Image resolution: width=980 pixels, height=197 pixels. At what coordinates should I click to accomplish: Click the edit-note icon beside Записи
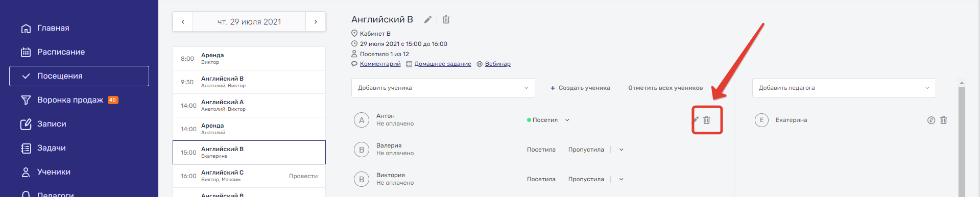[x=26, y=124]
